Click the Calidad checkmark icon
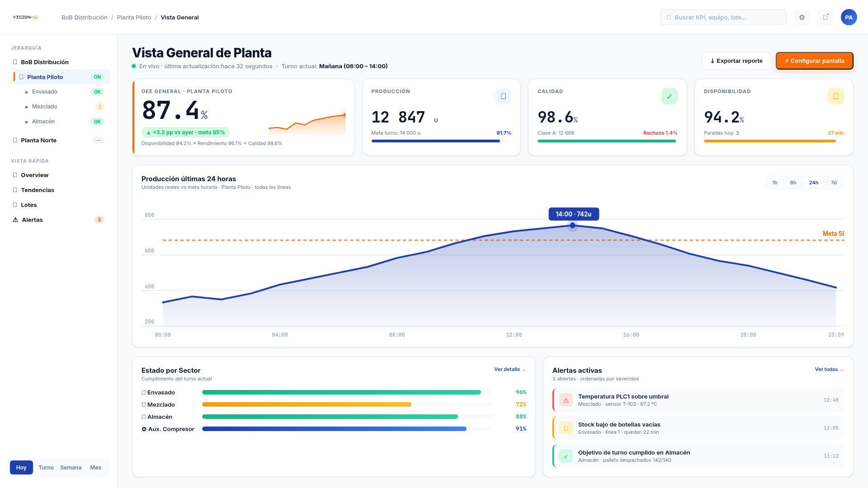 click(x=670, y=96)
